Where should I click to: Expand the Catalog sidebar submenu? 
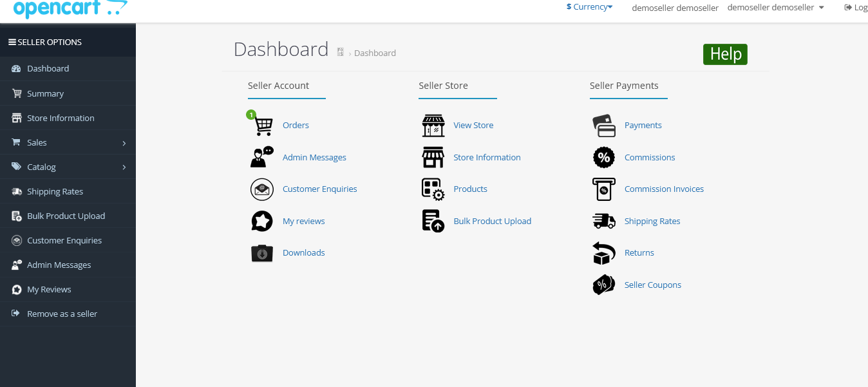68,166
